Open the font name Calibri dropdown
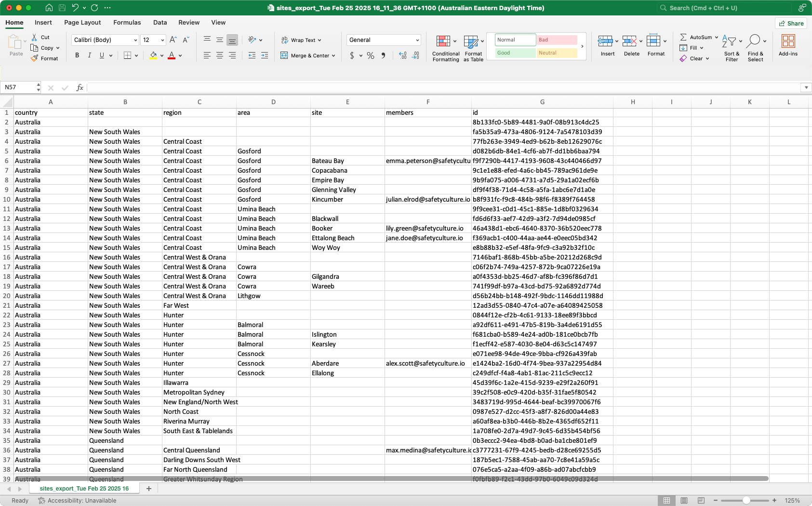Viewport: 812px width, 506px height. click(x=135, y=40)
